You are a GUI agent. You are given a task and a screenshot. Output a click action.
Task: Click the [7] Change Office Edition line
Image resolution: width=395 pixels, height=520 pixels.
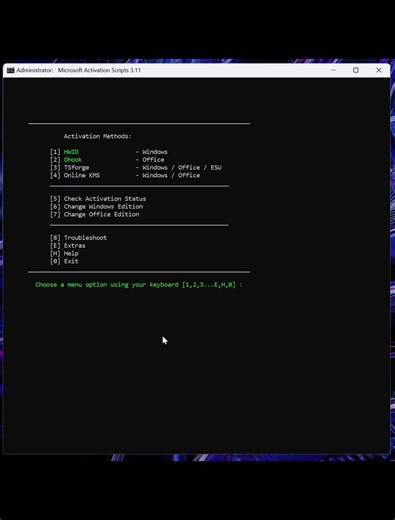95,214
